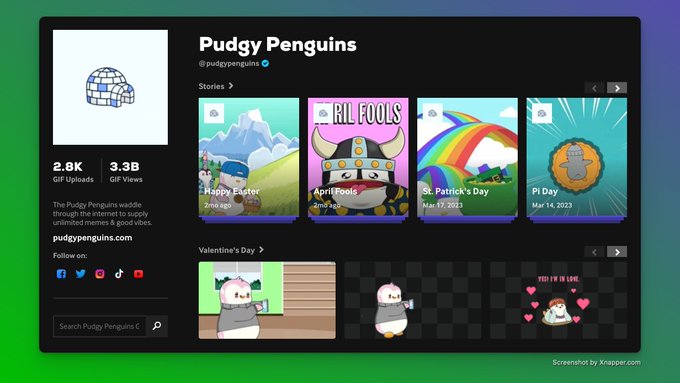Open the Twitter bird icon

pyautogui.click(x=81, y=274)
